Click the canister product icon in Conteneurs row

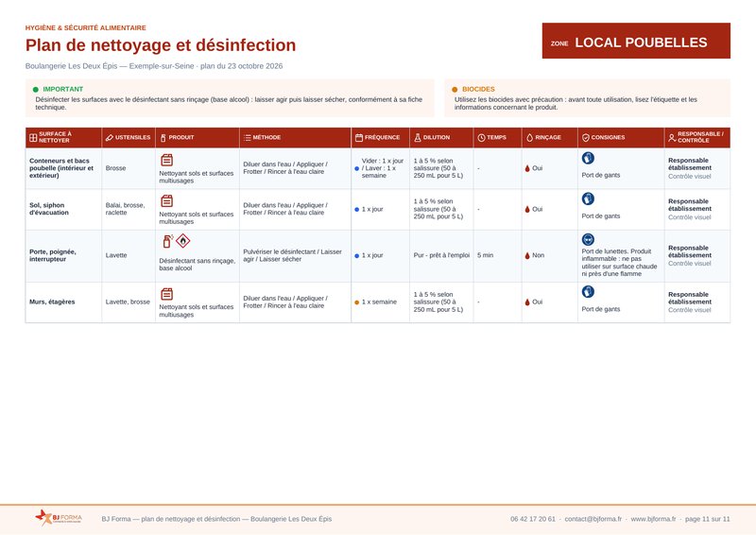(167, 160)
